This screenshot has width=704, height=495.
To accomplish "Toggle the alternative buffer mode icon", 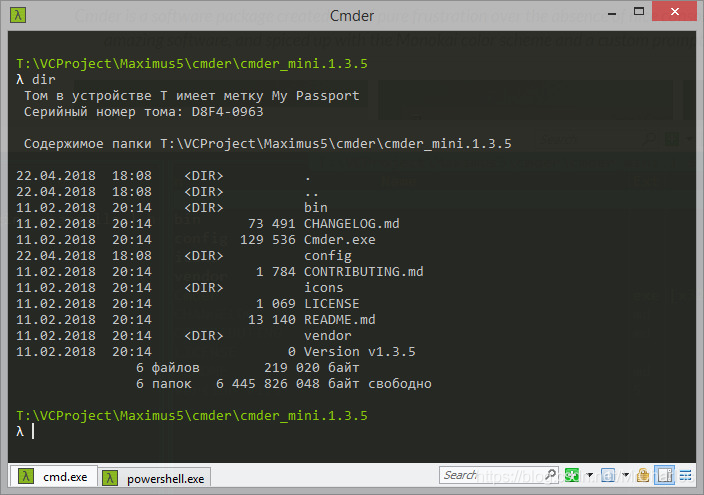I will (664, 475).
